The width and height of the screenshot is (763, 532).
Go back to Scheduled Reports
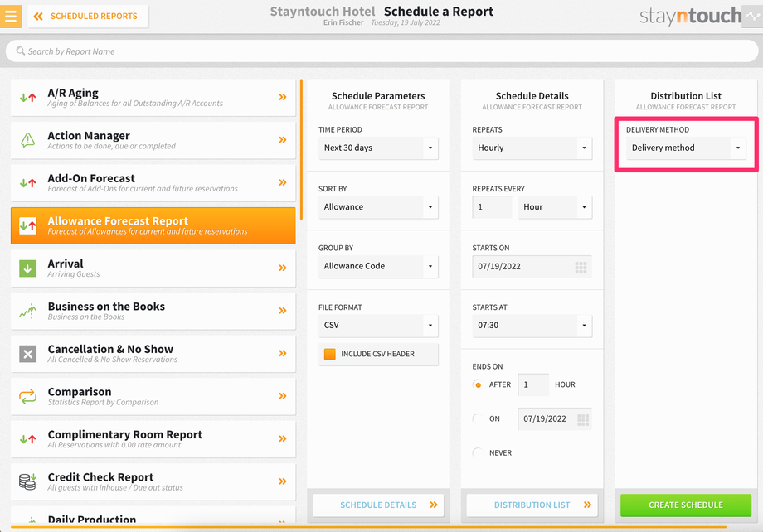tap(88, 16)
